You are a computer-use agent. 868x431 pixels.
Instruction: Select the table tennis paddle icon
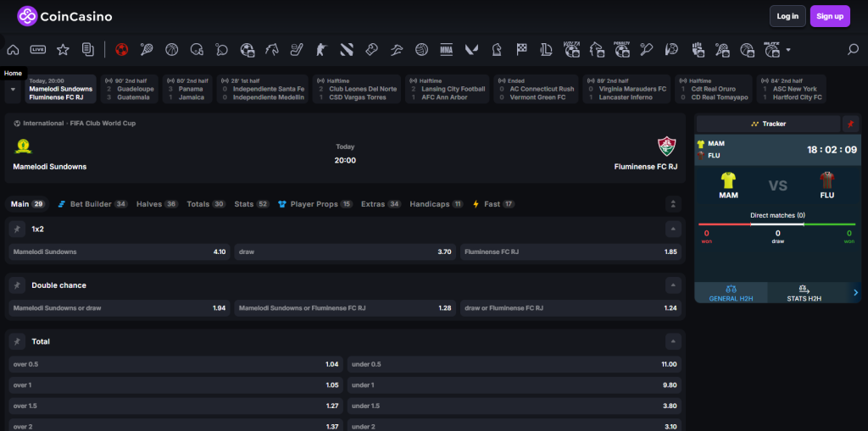point(222,50)
